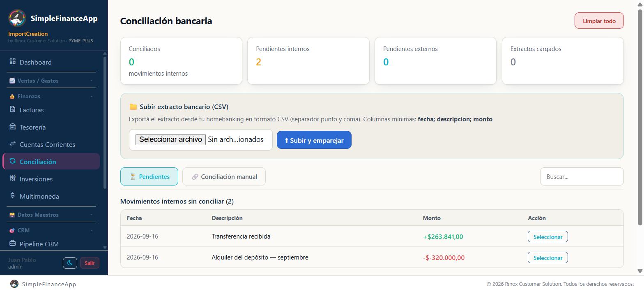Collapse the CRM sidebar section arrow
The width and height of the screenshot is (644, 292).
pyautogui.click(x=91, y=230)
